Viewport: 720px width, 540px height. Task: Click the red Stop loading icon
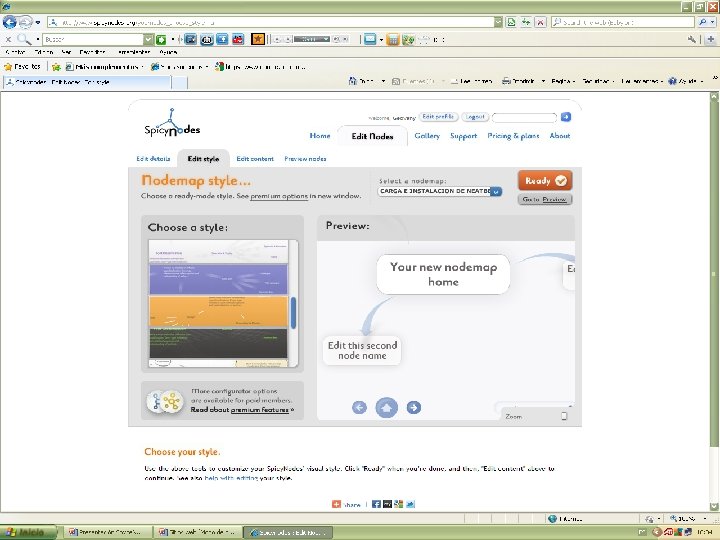[540, 22]
